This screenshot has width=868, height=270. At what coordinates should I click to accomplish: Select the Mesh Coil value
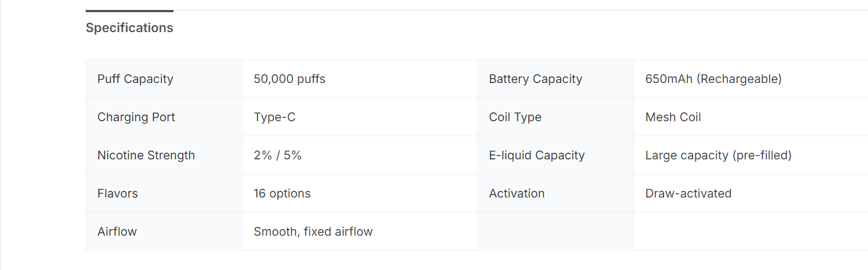pyautogui.click(x=673, y=117)
